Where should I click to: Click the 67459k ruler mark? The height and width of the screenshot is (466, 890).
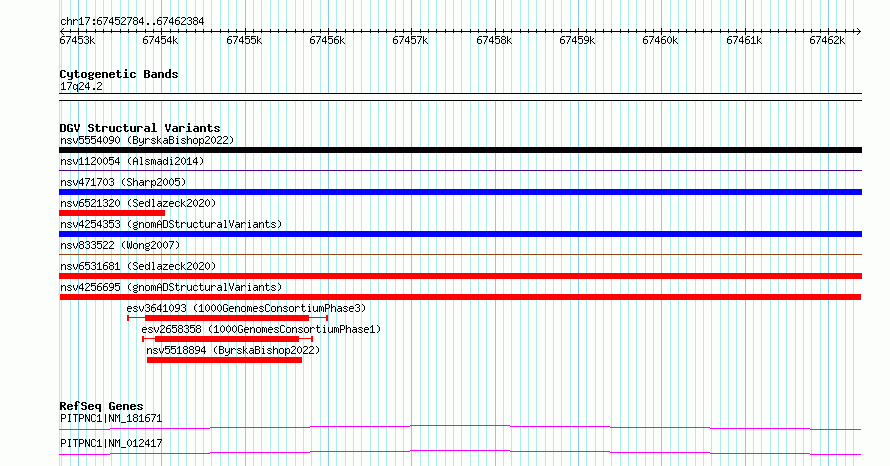(577, 40)
